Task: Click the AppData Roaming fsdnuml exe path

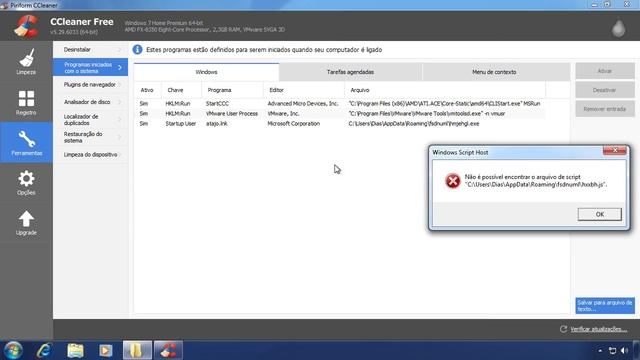Action: tap(414, 124)
